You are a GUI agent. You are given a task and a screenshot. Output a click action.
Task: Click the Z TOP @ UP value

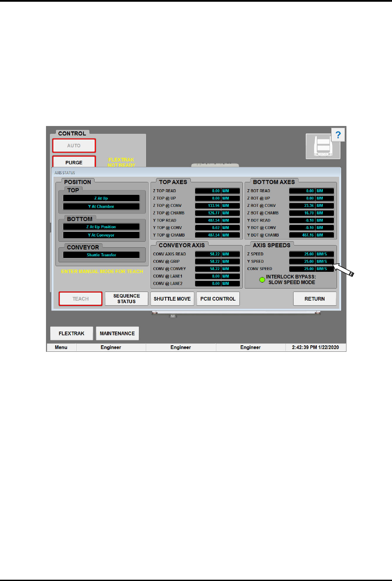click(217, 198)
